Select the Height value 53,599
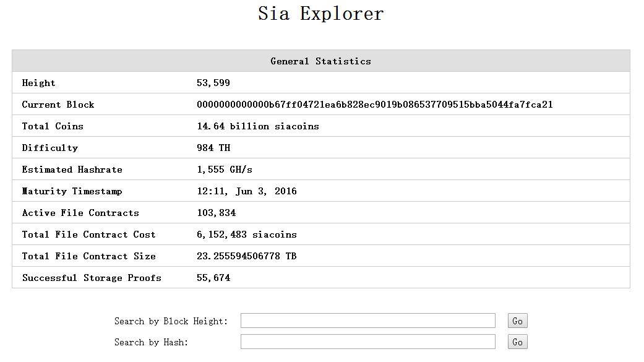Screen dimensions: 644x362 tap(213, 83)
